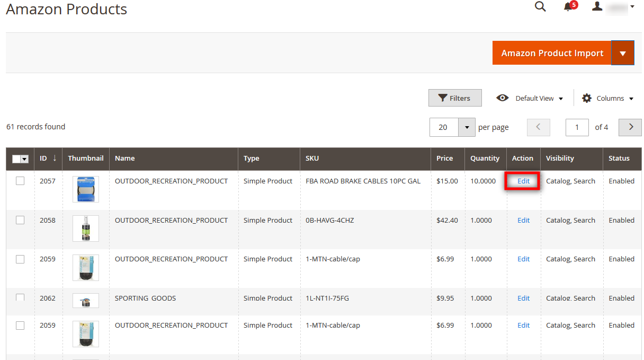Go to next page with right arrow

point(630,127)
